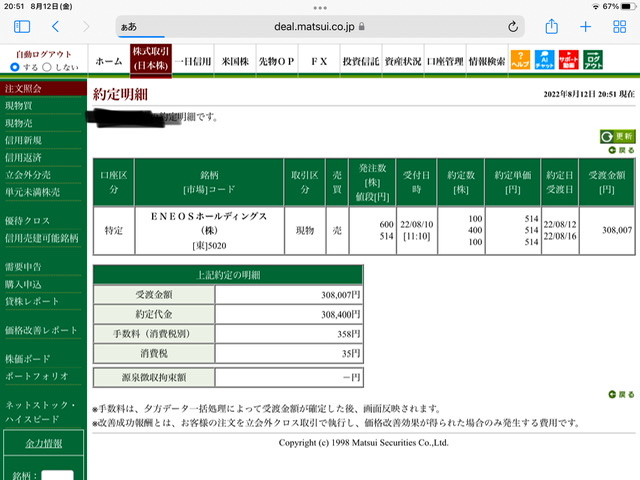Go back with the Safari back arrow
The image size is (640, 480).
click(x=56, y=27)
